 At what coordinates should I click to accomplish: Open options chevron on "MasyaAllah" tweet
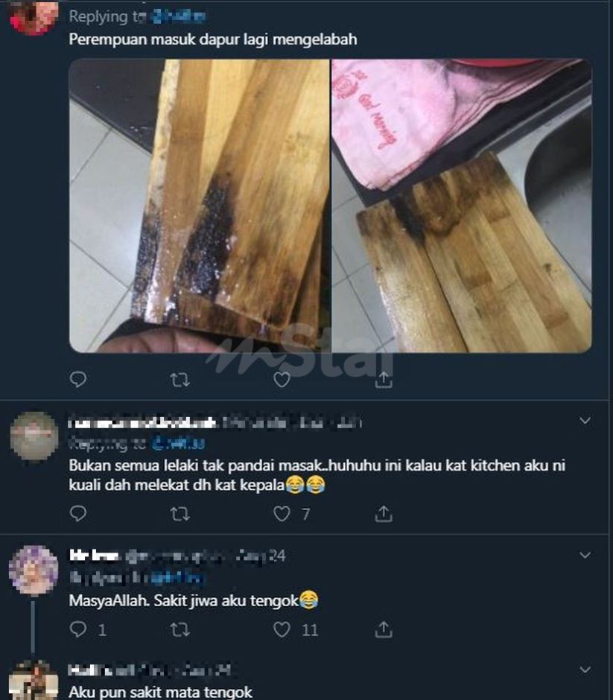(585, 556)
